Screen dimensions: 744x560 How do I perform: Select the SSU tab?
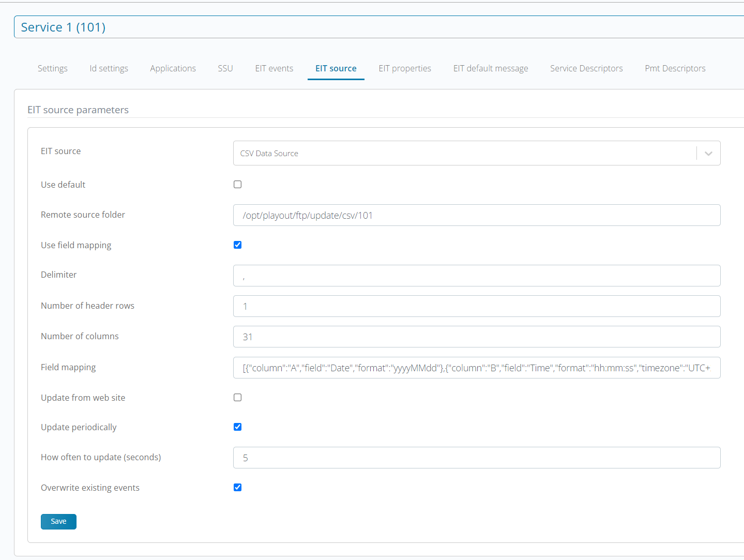pyautogui.click(x=225, y=68)
